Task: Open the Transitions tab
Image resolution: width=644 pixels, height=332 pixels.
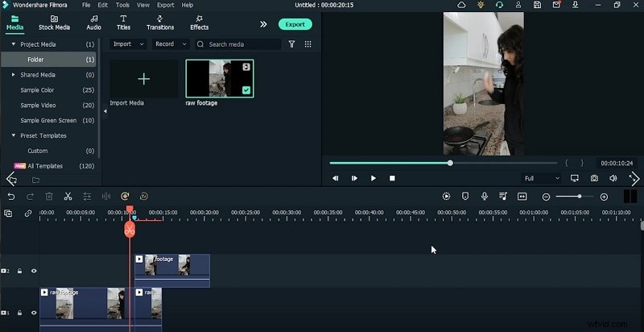Action: (x=160, y=23)
